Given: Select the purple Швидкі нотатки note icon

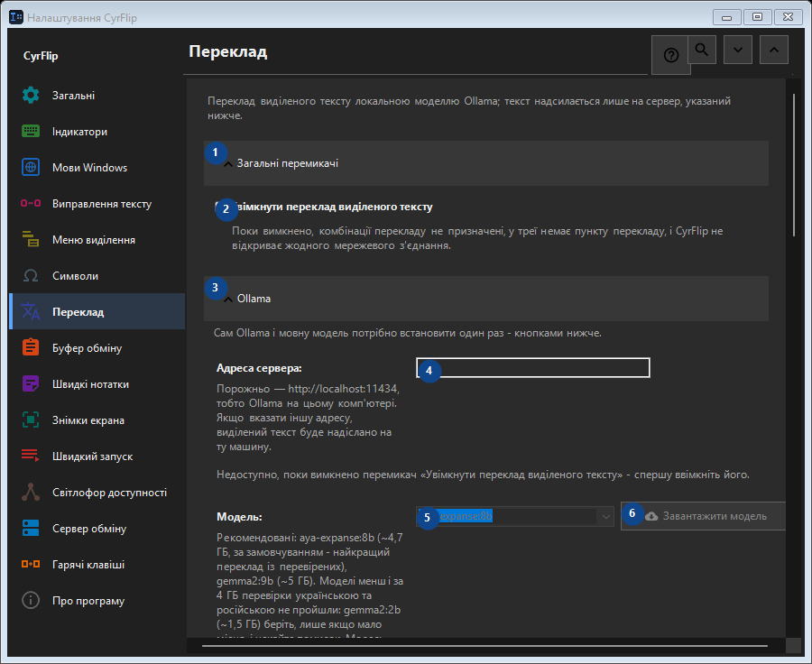Looking at the screenshot, I should (x=31, y=383).
